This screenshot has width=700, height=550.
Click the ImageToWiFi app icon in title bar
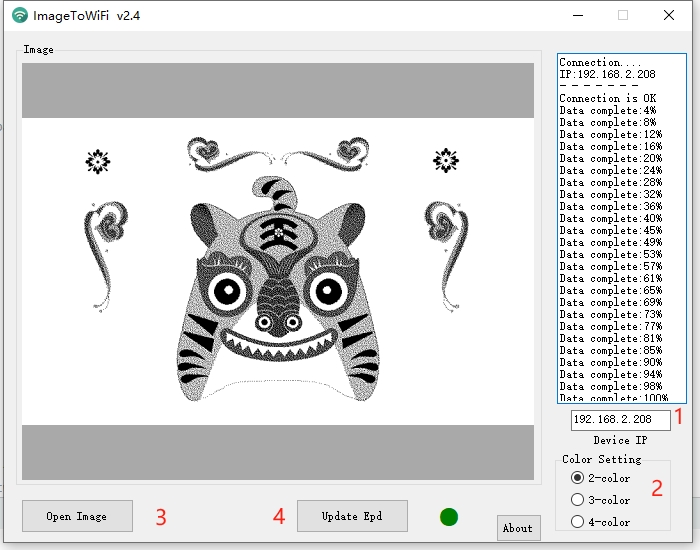20,15
